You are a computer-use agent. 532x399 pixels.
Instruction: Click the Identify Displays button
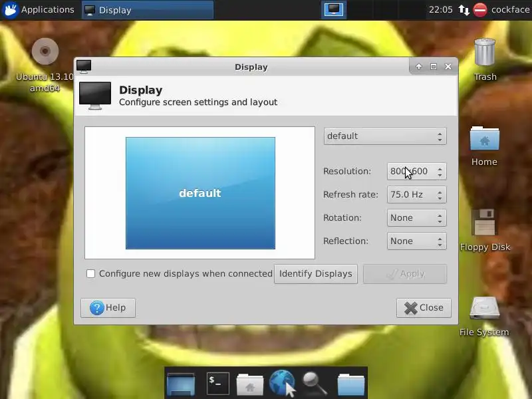(x=315, y=274)
